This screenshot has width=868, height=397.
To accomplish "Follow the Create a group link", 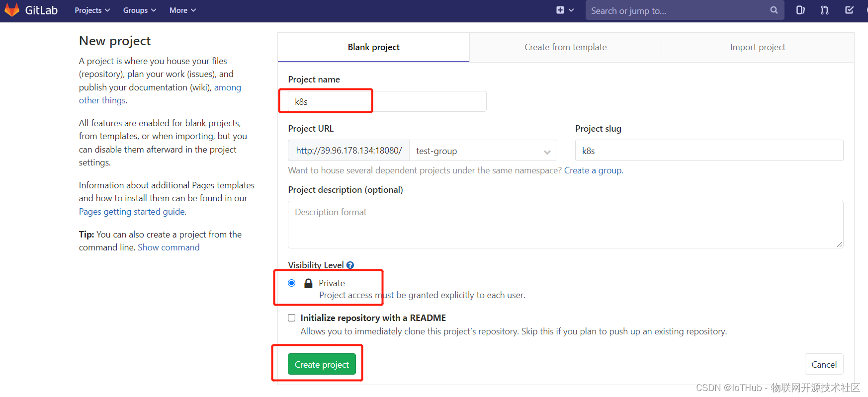I will 593,170.
